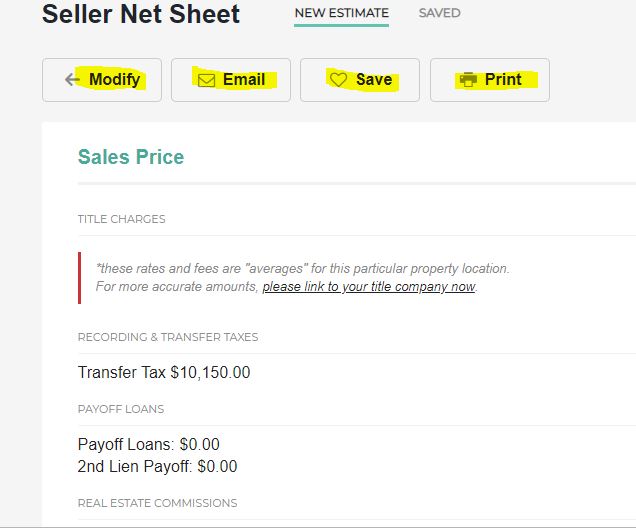
Task: Click the heart icon on Save button
Action: 338,79
